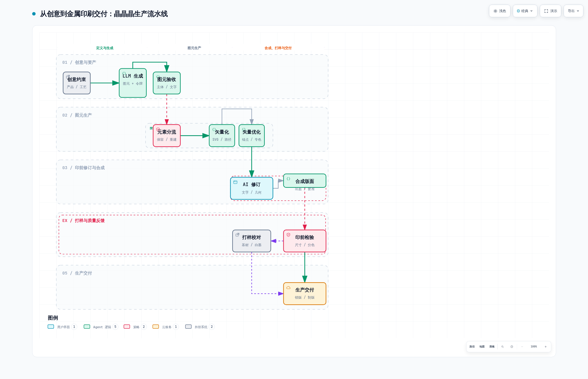
Task: Click the cloud icon on 生产交付 node
Action: point(288,287)
